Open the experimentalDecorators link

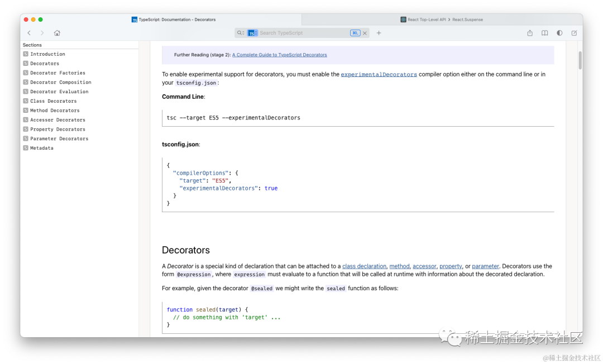click(379, 74)
